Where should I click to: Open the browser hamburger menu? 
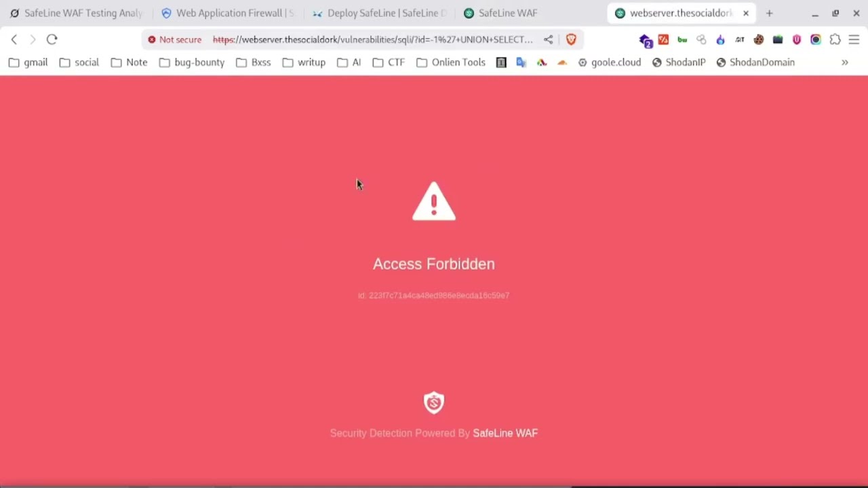coord(854,39)
